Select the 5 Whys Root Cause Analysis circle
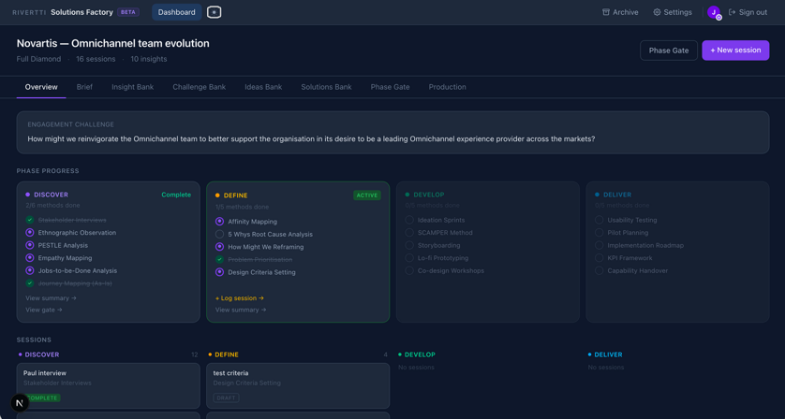785x419 pixels. [x=219, y=234]
